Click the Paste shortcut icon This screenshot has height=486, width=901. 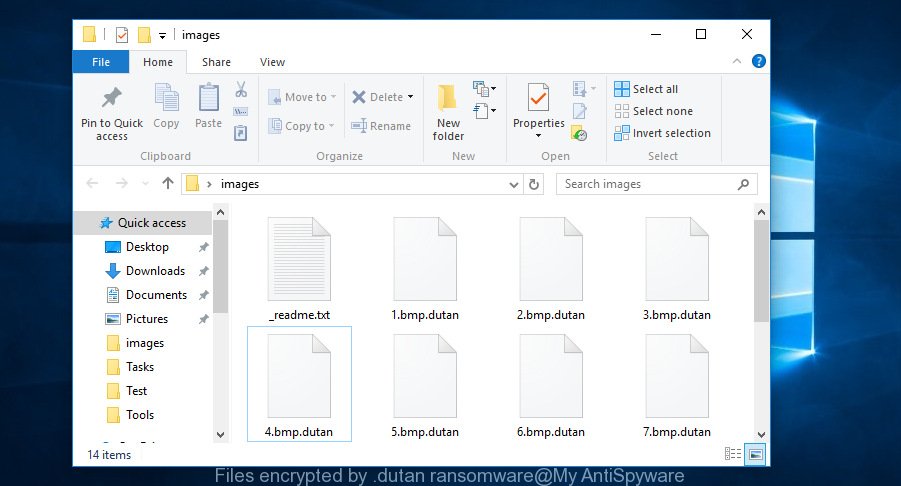click(241, 133)
